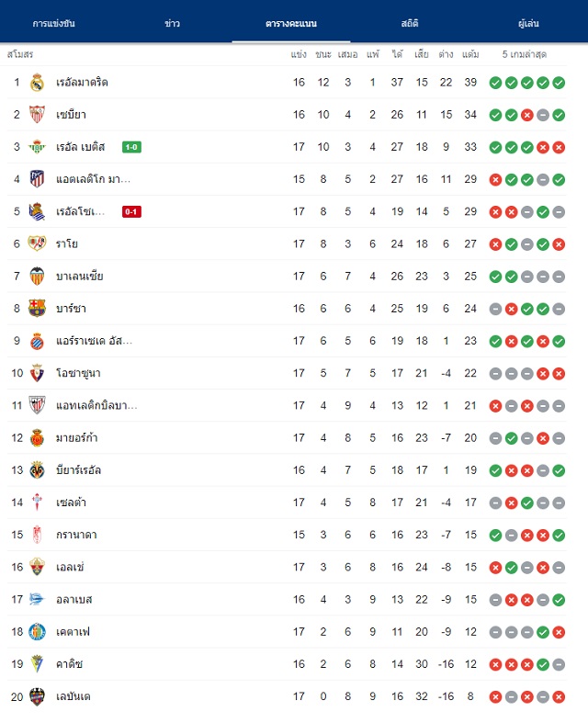This screenshot has height=723, width=588.
Task: Sort by the แต้ม column header
Action: pos(470,54)
